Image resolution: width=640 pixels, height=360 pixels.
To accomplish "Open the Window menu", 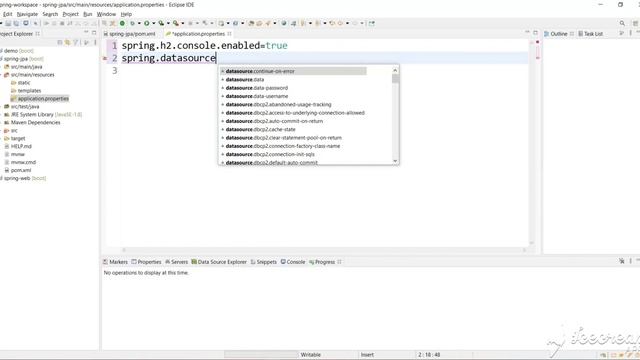I will tap(106, 14).
